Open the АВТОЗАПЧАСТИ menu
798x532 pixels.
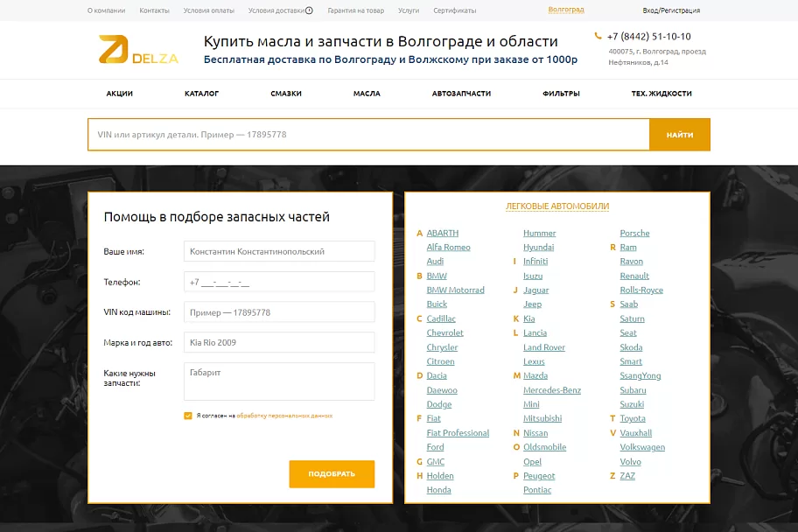click(x=462, y=94)
